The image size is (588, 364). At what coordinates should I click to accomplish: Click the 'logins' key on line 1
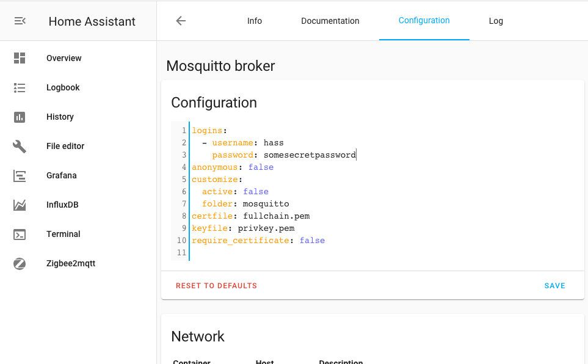[x=207, y=131]
